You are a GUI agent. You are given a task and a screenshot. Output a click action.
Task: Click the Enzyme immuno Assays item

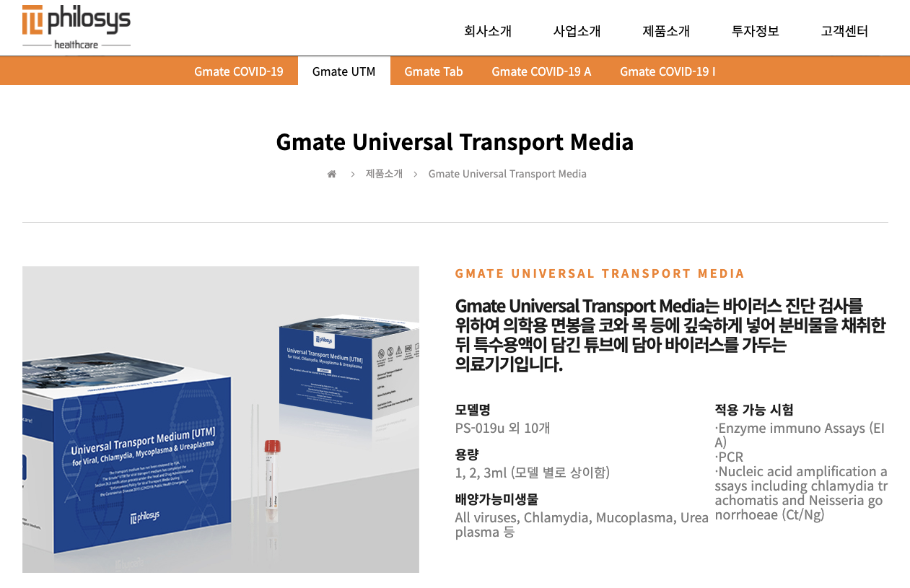click(x=800, y=435)
